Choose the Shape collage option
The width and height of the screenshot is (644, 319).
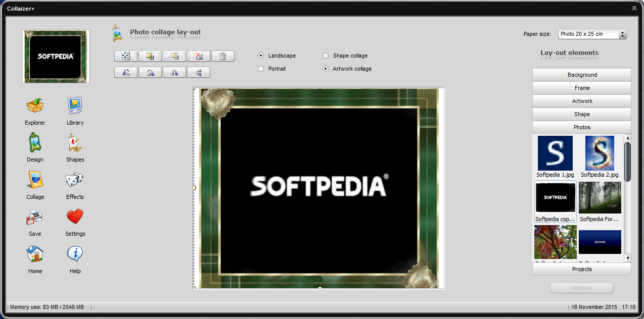pyautogui.click(x=326, y=56)
